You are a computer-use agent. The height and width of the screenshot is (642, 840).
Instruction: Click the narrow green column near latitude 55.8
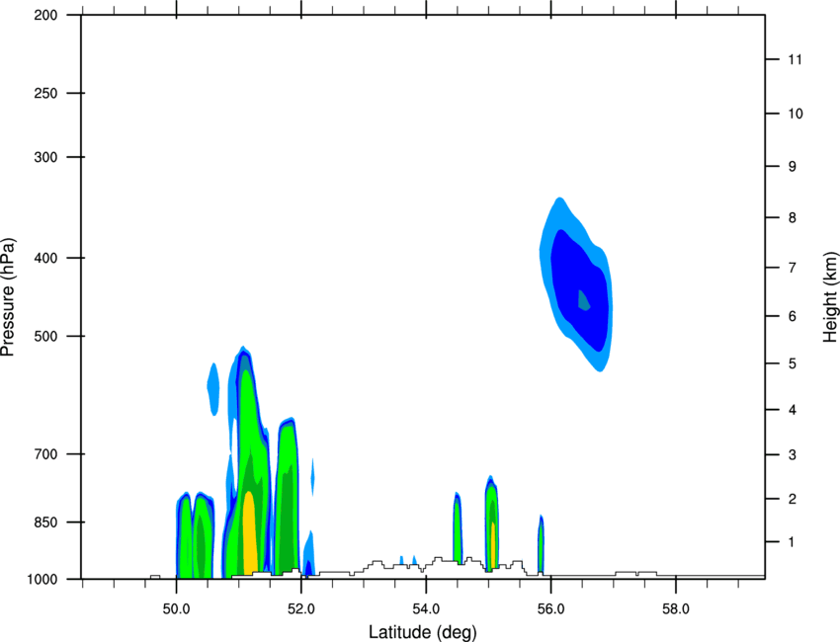tap(542, 545)
